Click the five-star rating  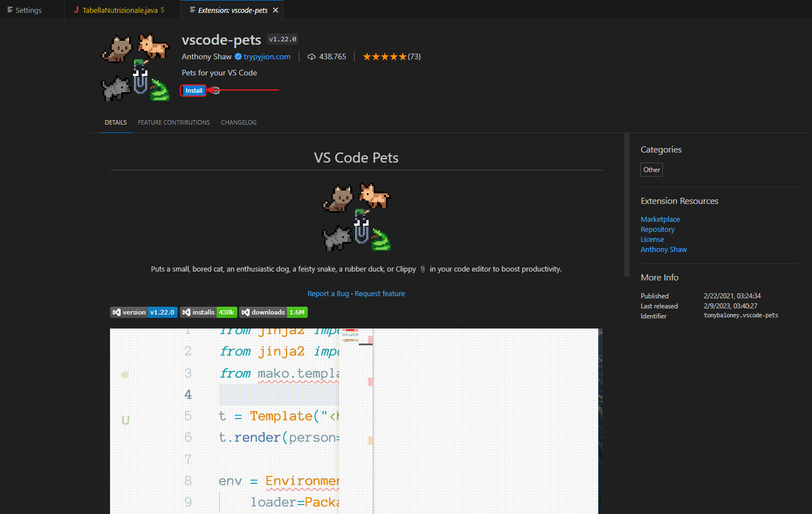(x=384, y=56)
